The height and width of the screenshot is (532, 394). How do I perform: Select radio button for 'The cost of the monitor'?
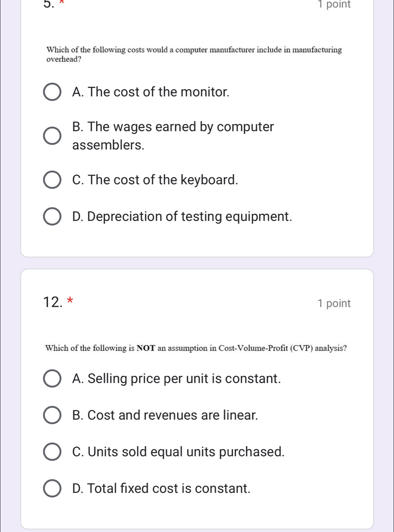click(x=52, y=92)
